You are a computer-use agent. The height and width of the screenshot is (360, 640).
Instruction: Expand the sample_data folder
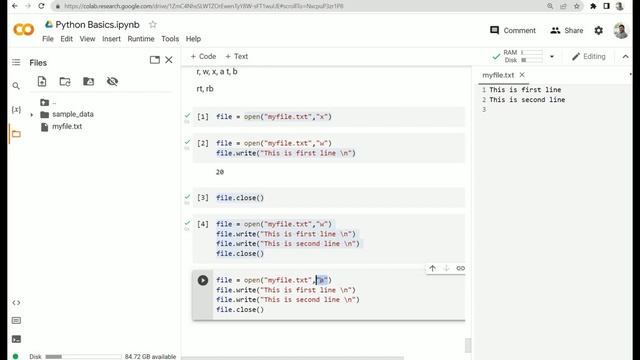[x=32, y=115]
